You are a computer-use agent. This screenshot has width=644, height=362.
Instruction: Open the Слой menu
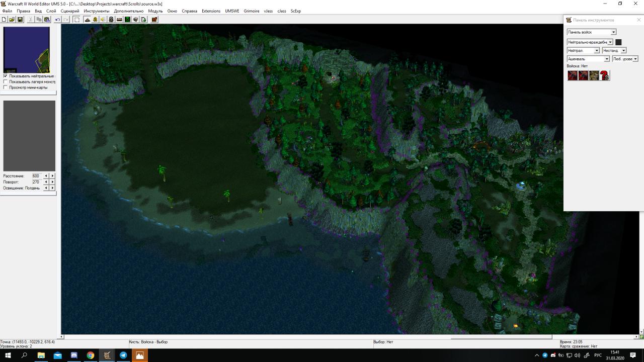tap(51, 11)
